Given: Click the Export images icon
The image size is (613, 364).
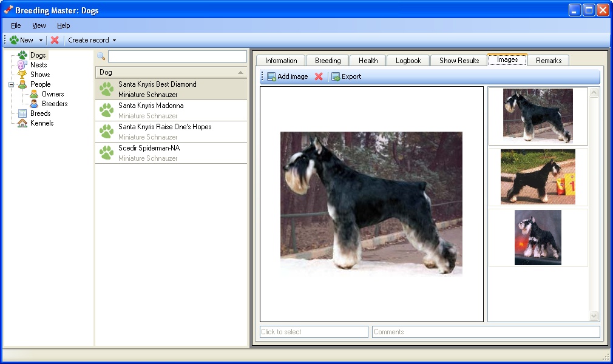Looking at the screenshot, I should 336,76.
